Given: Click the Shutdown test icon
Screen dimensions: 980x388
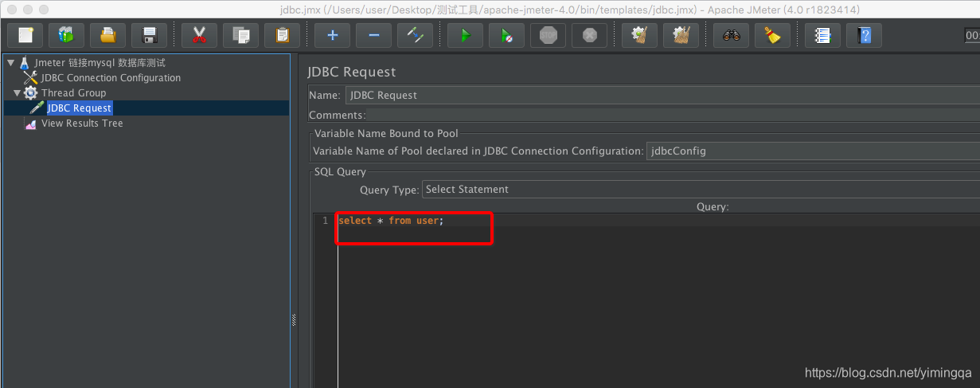Looking at the screenshot, I should tap(589, 35).
